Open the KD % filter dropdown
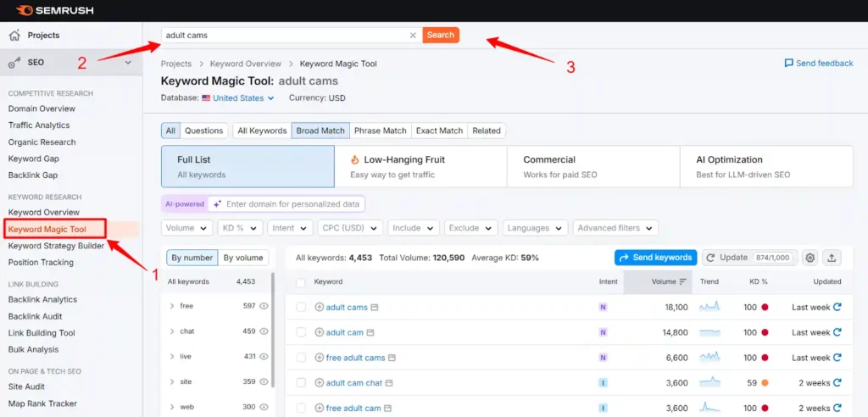Screen dimensions: 868x417 point(240,228)
